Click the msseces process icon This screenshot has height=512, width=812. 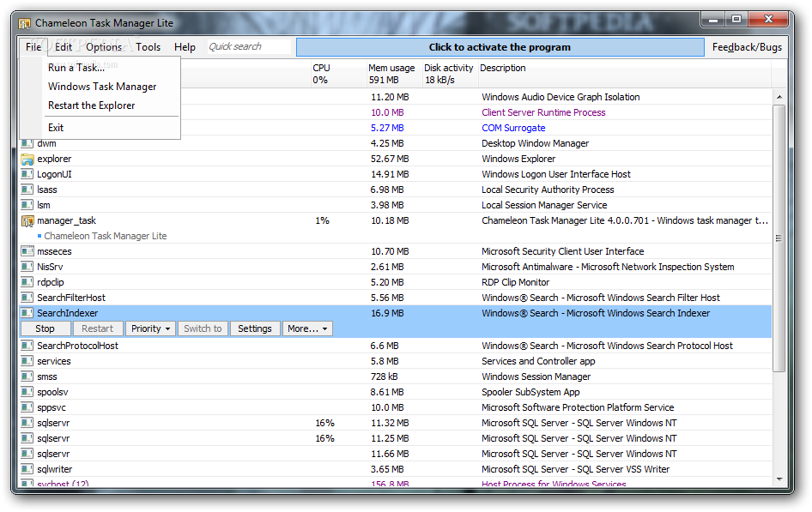27,251
